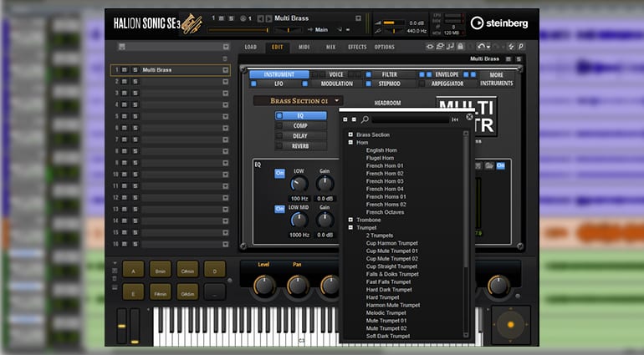Viewport: 644px width, 355px height.
Task: Click the Level quick control knob
Action: pos(264,286)
